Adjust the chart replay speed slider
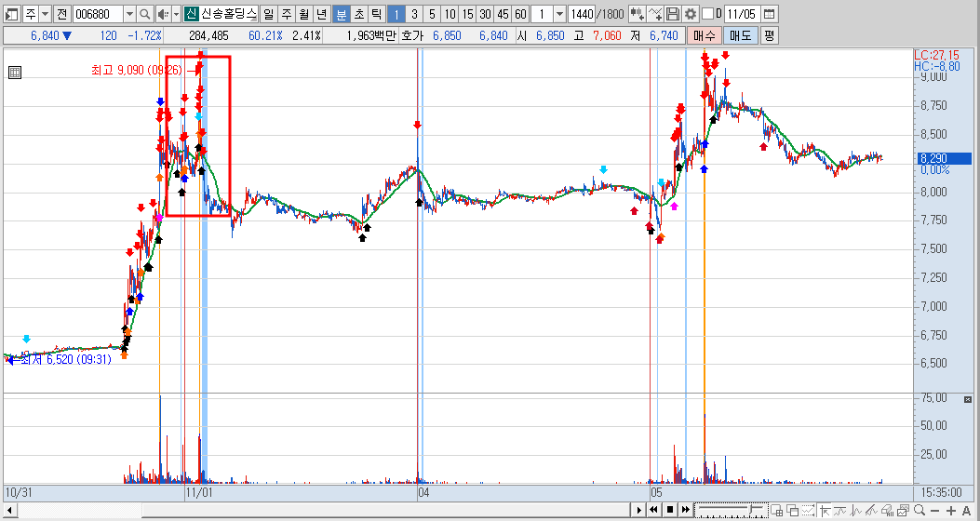980x521 pixels. click(x=732, y=511)
